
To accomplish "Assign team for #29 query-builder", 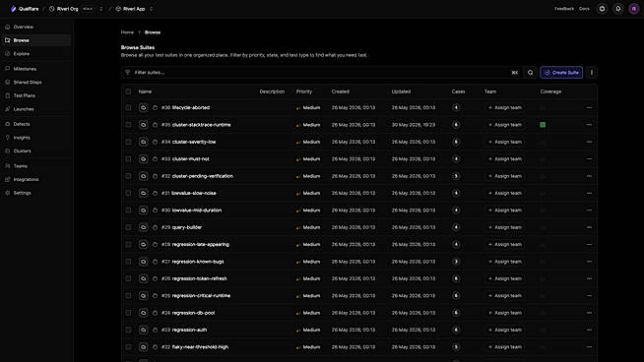I will (505, 227).
